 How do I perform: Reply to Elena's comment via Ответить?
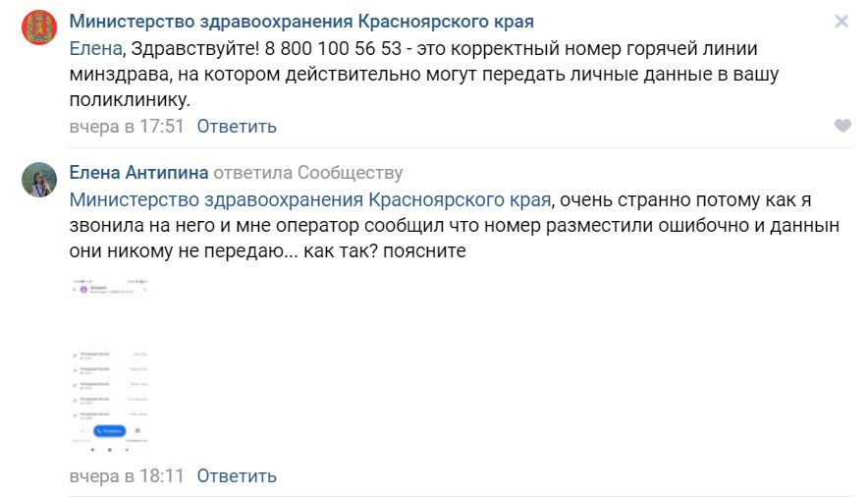[237, 476]
